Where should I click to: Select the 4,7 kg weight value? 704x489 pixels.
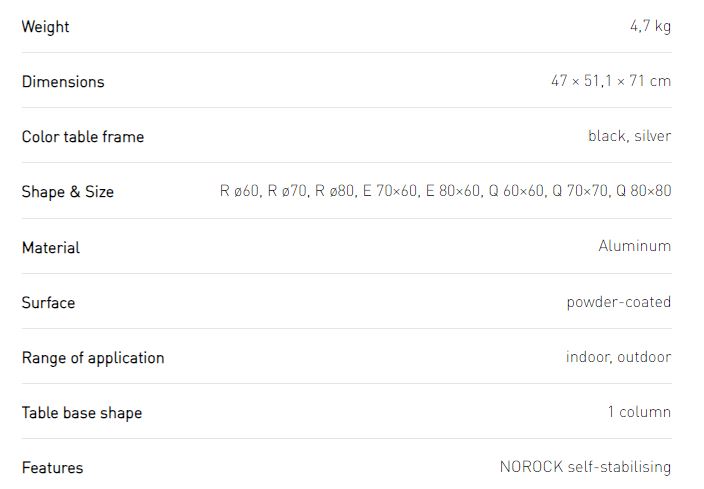[x=650, y=26]
